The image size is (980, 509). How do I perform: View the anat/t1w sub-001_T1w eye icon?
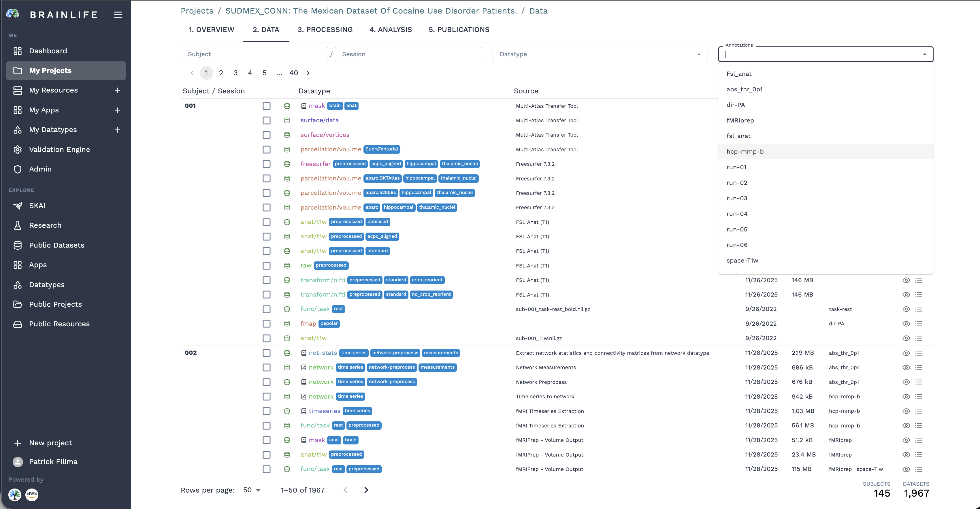[x=906, y=338]
